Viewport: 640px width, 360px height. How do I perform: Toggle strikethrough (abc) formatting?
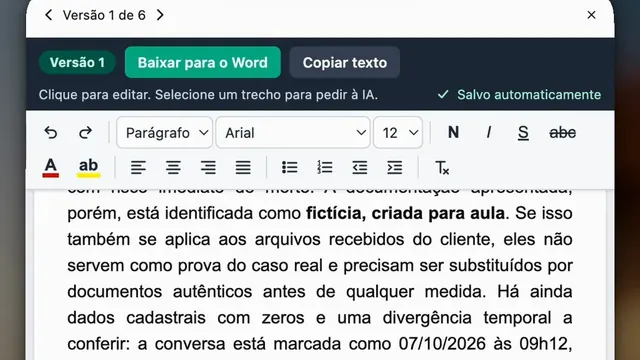(562, 133)
